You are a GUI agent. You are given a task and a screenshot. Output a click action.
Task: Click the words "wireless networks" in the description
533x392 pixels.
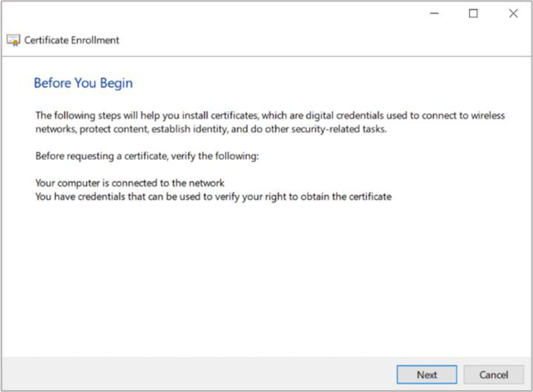[488, 115]
